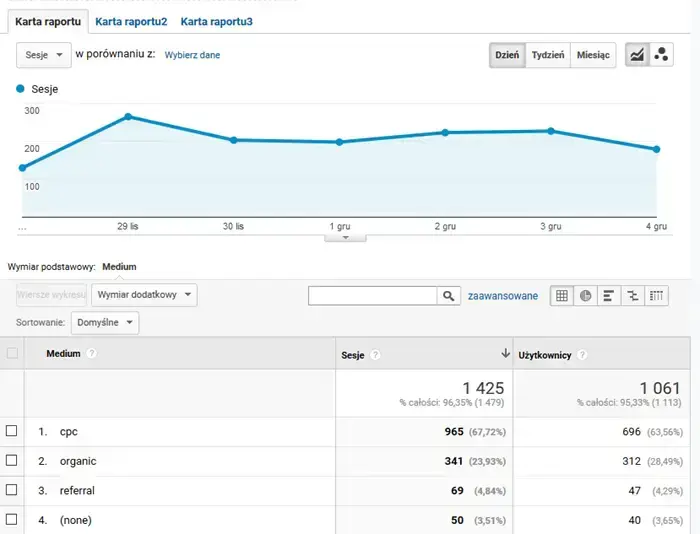Select the bar performance view icon
Screen dimensions: 700x534
pos(609,295)
